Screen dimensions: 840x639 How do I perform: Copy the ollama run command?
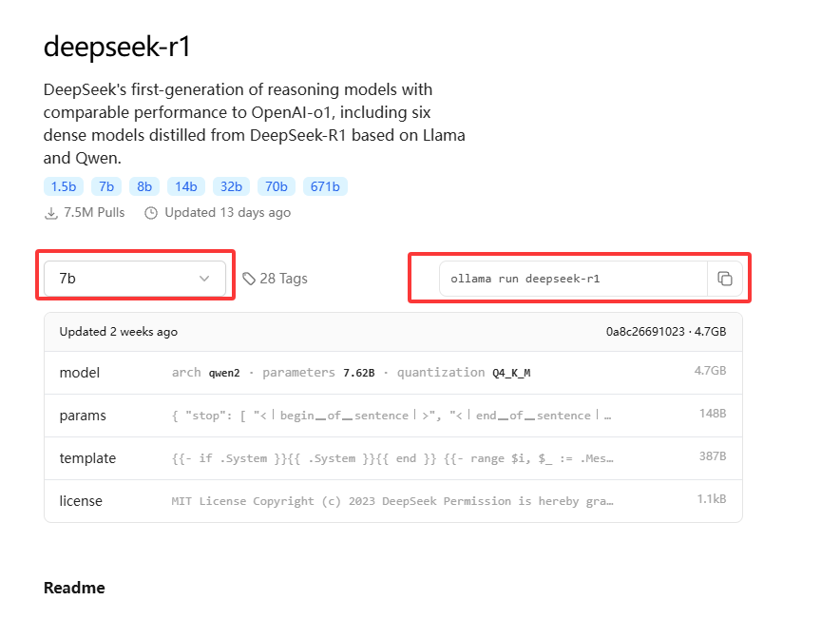[x=725, y=279]
